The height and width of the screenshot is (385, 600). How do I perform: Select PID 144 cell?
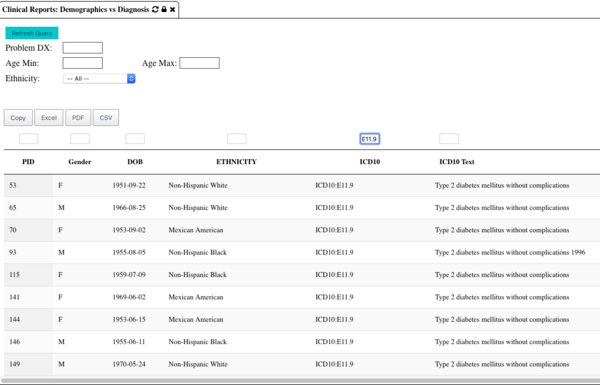click(28, 320)
